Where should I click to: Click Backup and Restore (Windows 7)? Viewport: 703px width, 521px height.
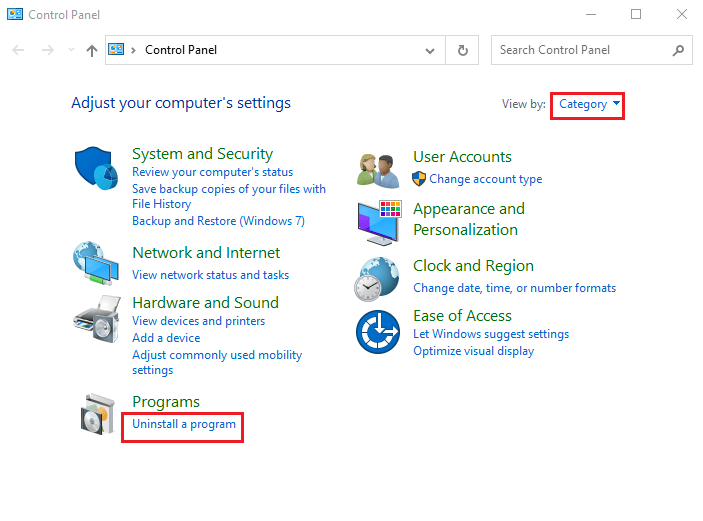218,221
